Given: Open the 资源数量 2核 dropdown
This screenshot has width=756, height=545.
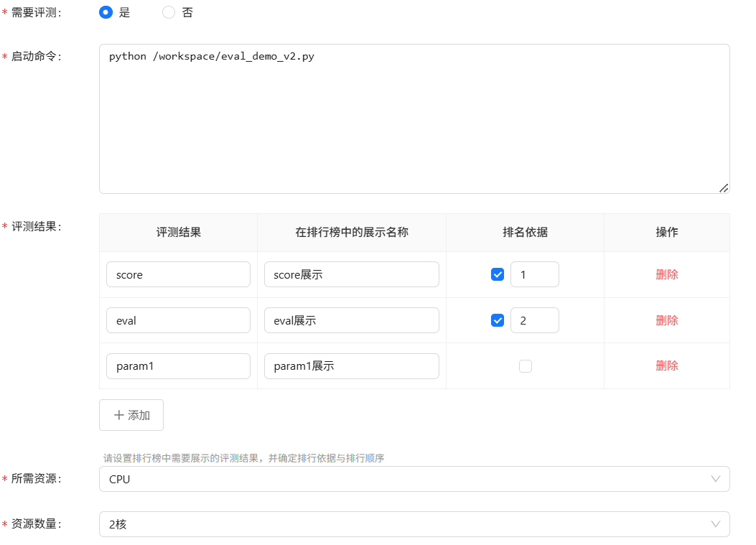Looking at the screenshot, I should click(x=414, y=524).
